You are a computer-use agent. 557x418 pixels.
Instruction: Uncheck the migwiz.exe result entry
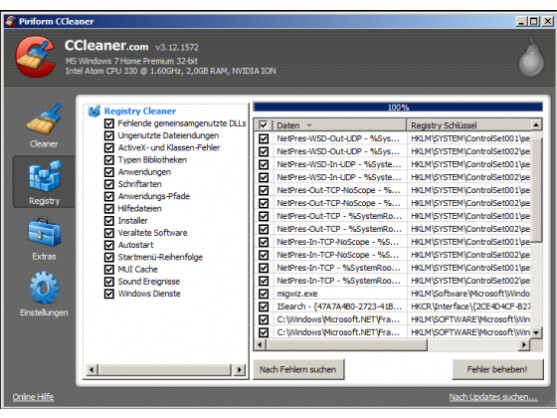pyautogui.click(x=264, y=294)
